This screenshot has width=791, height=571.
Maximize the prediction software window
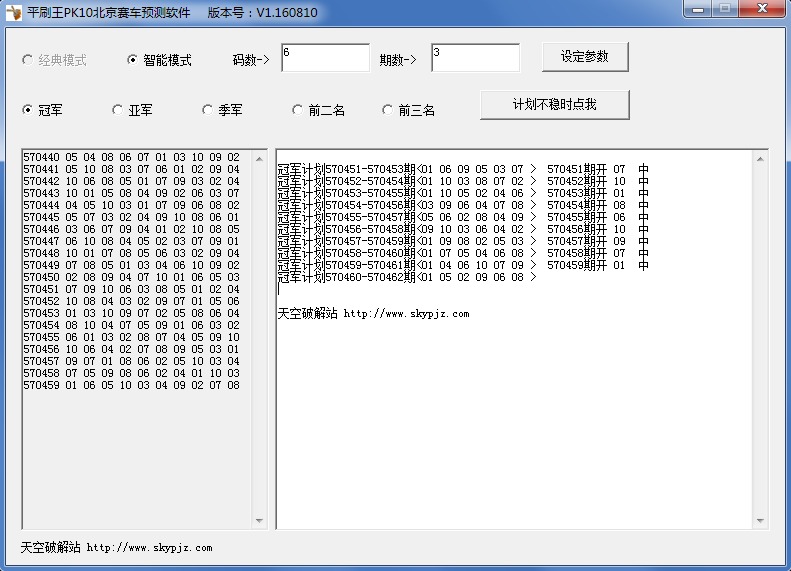(x=725, y=10)
